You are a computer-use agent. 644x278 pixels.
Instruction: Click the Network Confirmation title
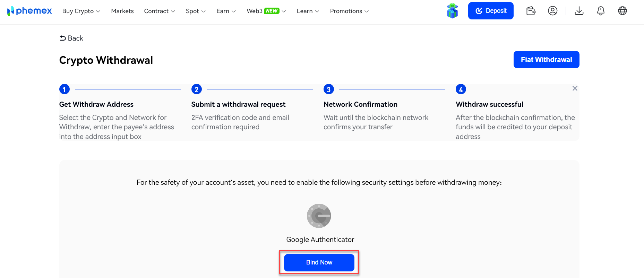pos(361,104)
